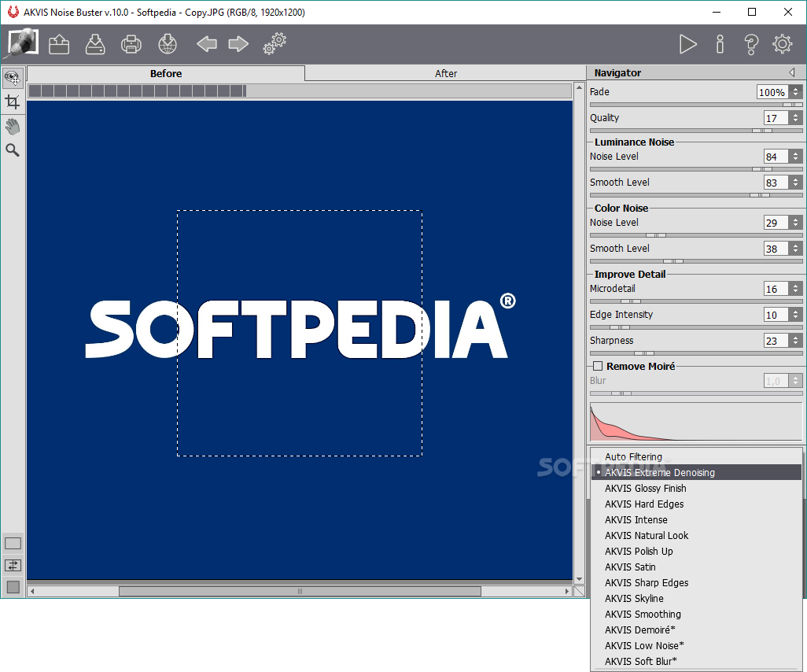Adjust the Edge Intensity stepper
Viewport: 807px width, 672px height.
coord(796,315)
